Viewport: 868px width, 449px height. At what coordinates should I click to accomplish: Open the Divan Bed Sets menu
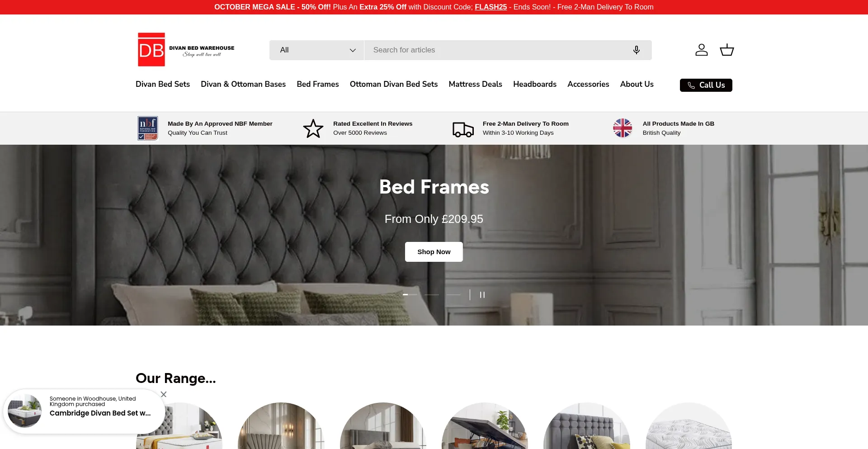click(x=163, y=84)
